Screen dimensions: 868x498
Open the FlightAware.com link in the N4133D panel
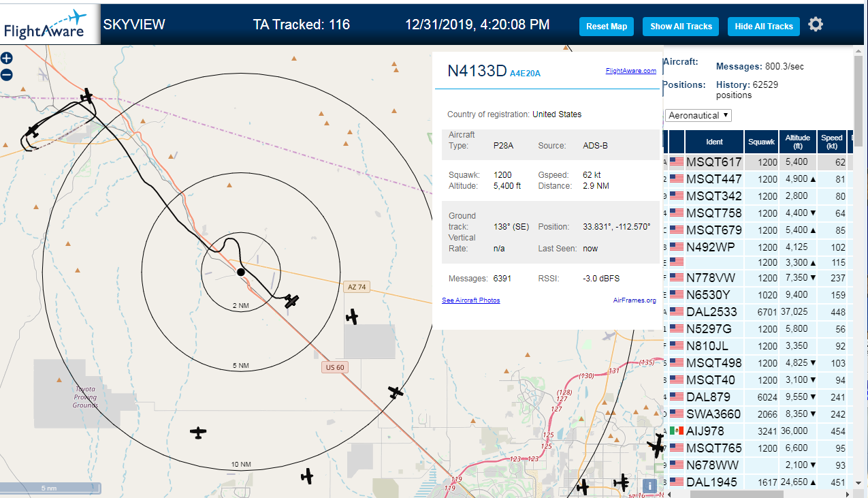[x=631, y=70]
